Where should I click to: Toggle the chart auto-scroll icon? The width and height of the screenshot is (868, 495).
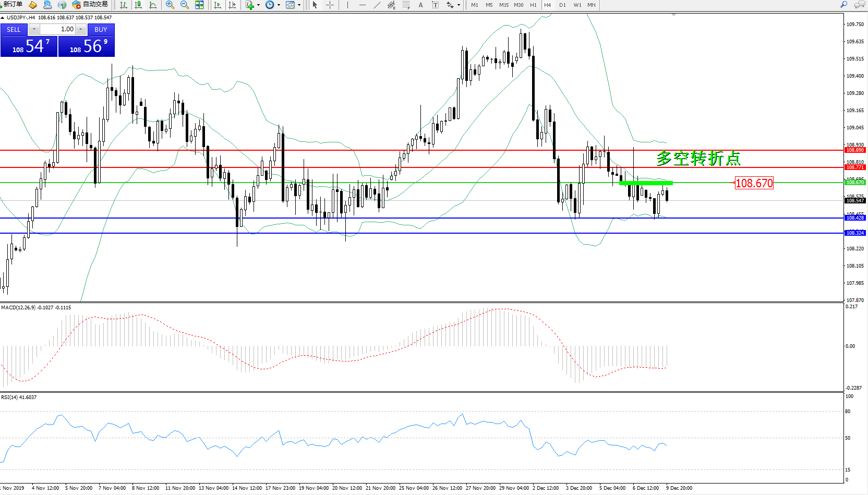[218, 5]
